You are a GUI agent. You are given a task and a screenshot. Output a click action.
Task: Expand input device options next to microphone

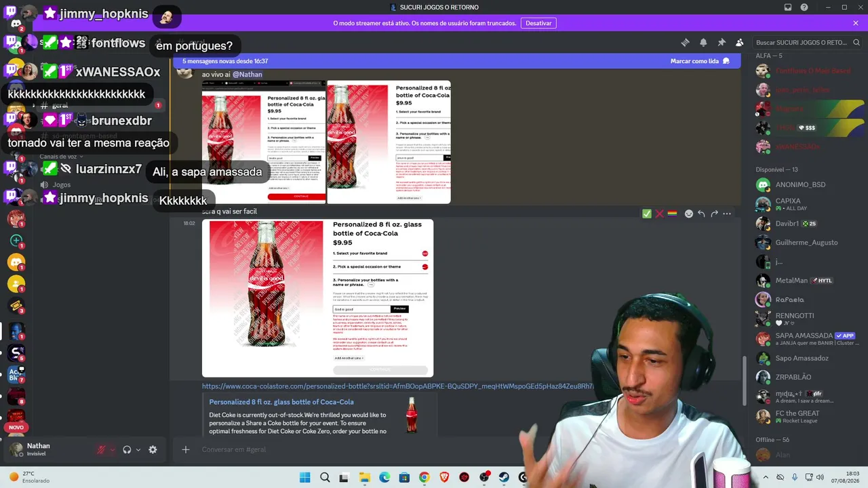113,449
